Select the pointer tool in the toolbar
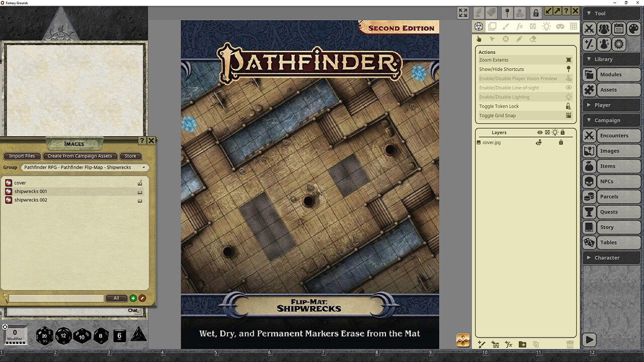 [492, 39]
